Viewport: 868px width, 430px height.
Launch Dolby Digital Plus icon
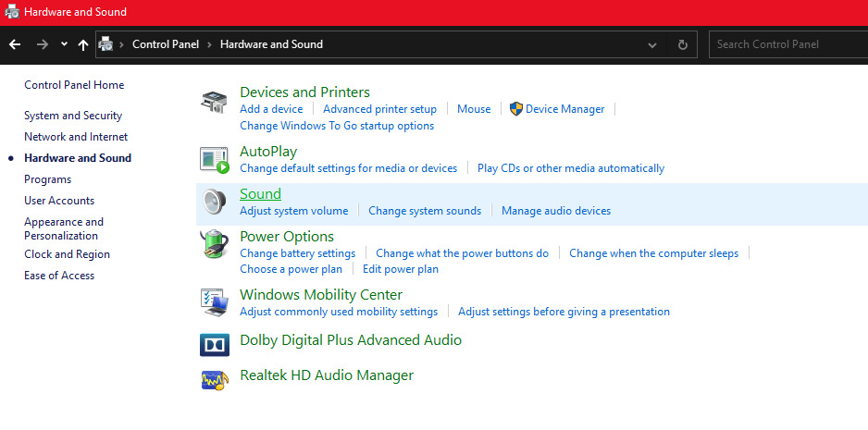click(x=214, y=344)
